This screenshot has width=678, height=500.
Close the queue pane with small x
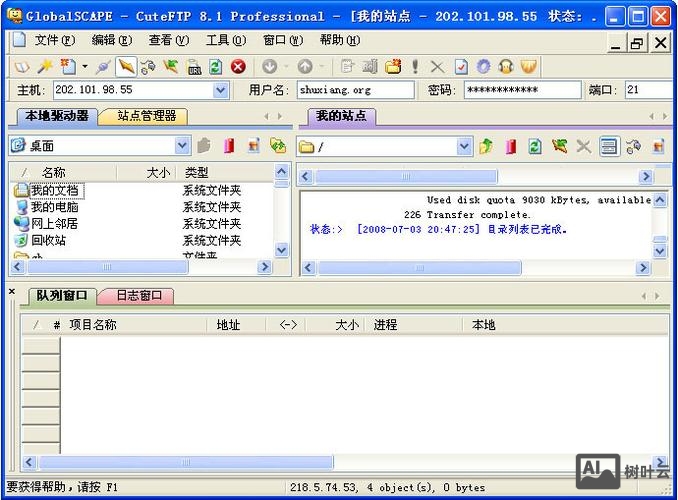(12, 292)
